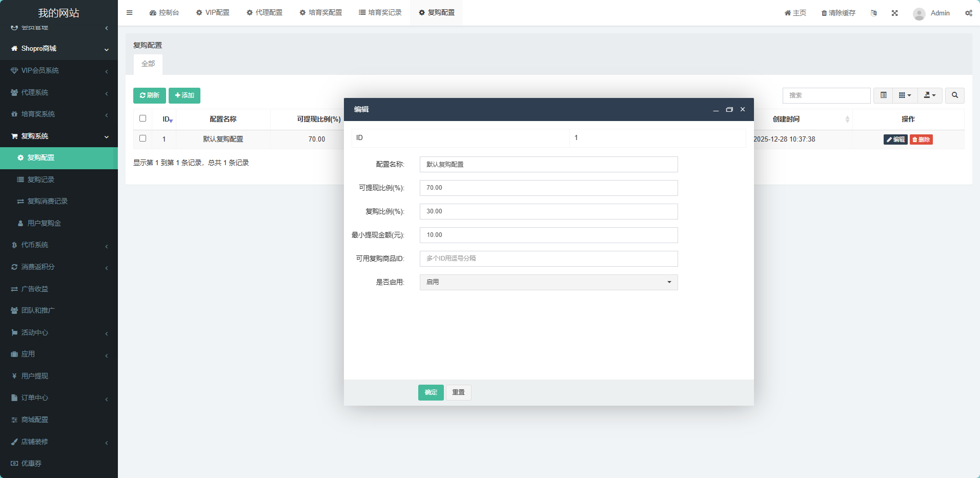
Task: Click the green 确定 button
Action: pos(431,392)
